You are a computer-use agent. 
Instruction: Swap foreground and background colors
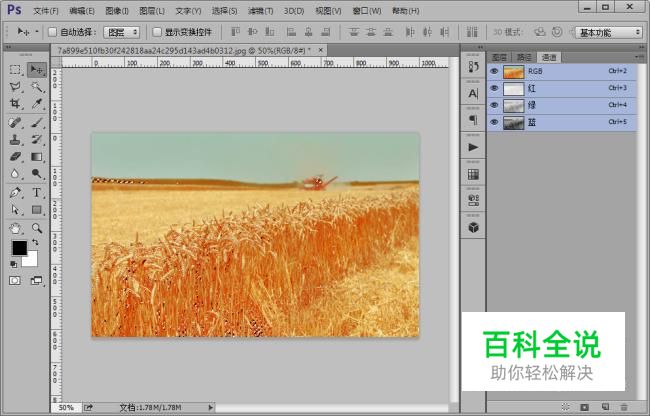point(35,242)
